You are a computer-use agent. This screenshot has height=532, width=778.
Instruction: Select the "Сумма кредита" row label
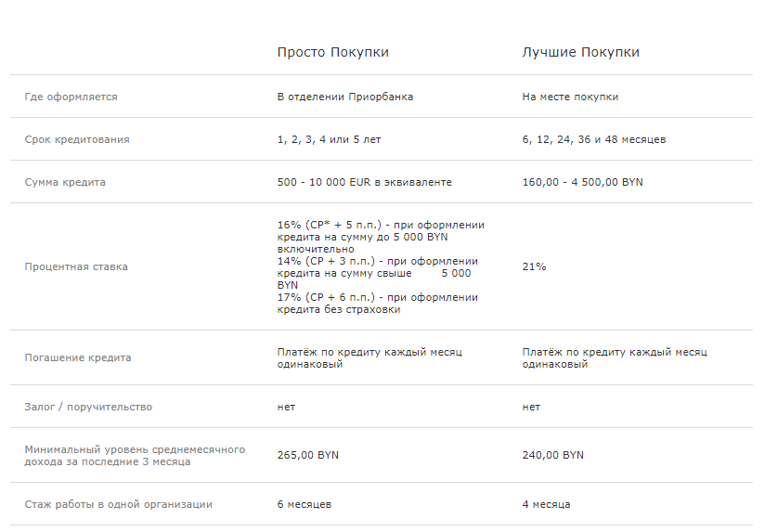(x=65, y=182)
